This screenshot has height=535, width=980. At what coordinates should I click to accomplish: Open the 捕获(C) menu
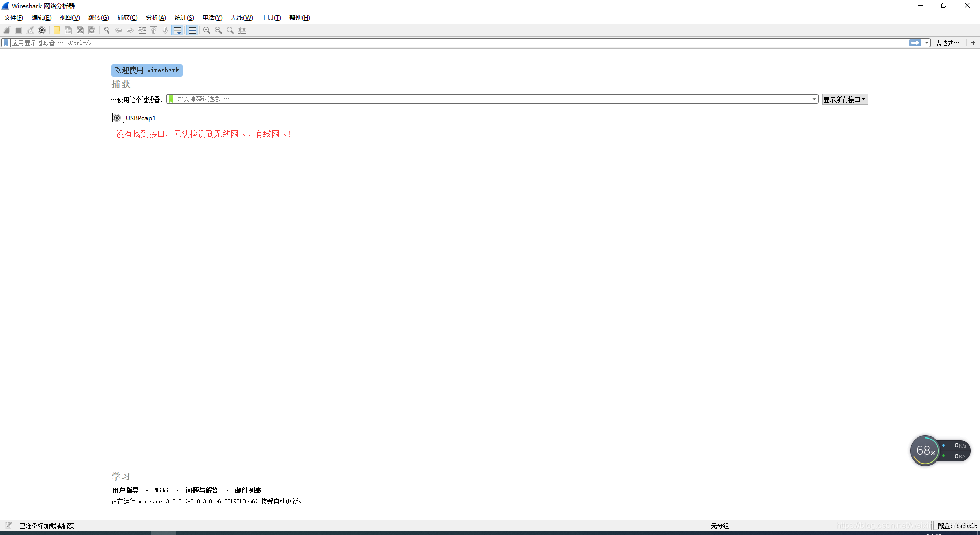[x=127, y=18]
